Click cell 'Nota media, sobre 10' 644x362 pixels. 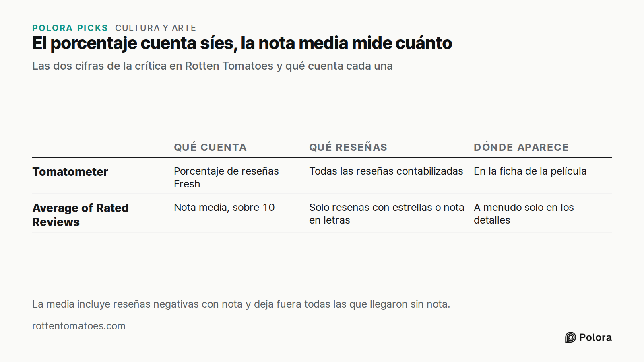pos(224,208)
